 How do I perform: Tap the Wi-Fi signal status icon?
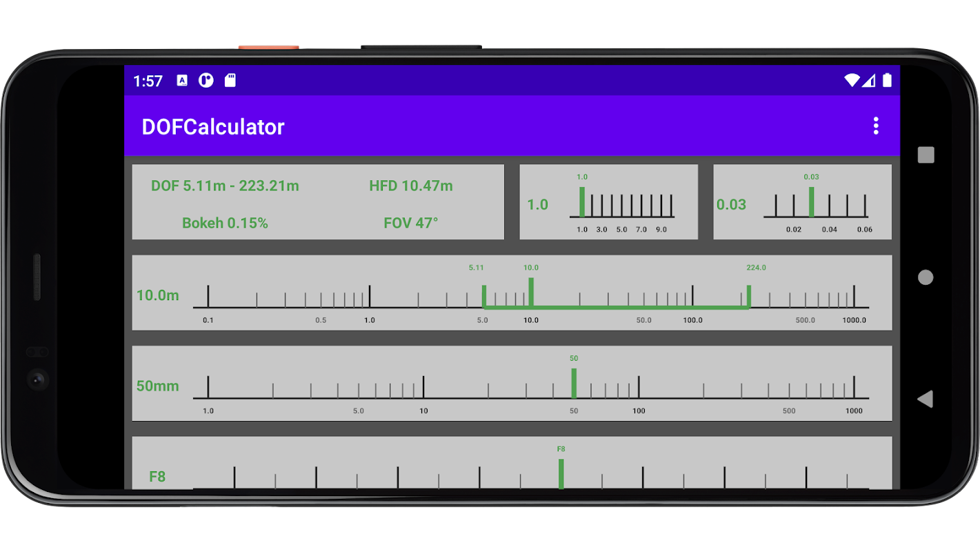pyautogui.click(x=852, y=81)
